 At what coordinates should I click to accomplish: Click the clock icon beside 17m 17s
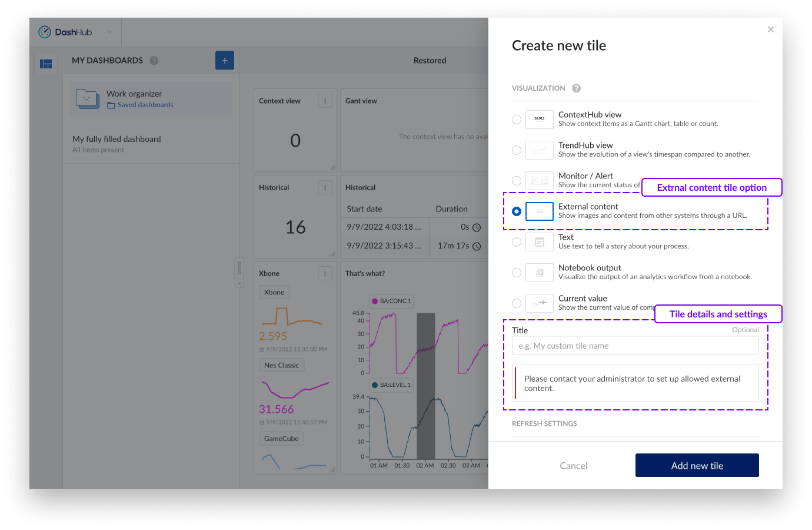[477, 246]
